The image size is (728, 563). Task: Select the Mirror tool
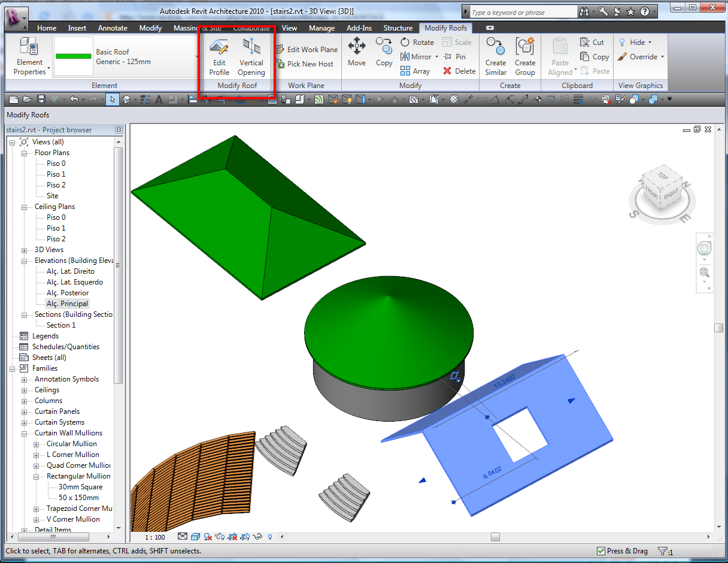click(x=415, y=57)
